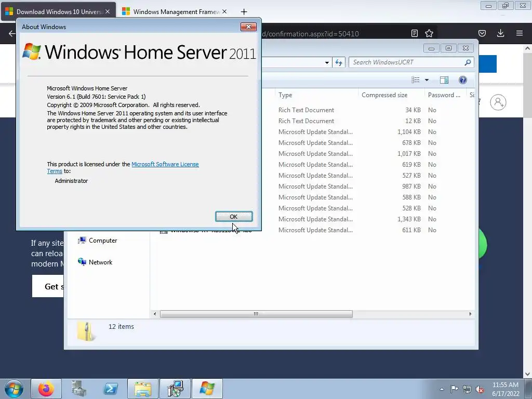This screenshot has height=399, width=532.
Task: Open a new Firefox tab
Action: [x=244, y=12]
